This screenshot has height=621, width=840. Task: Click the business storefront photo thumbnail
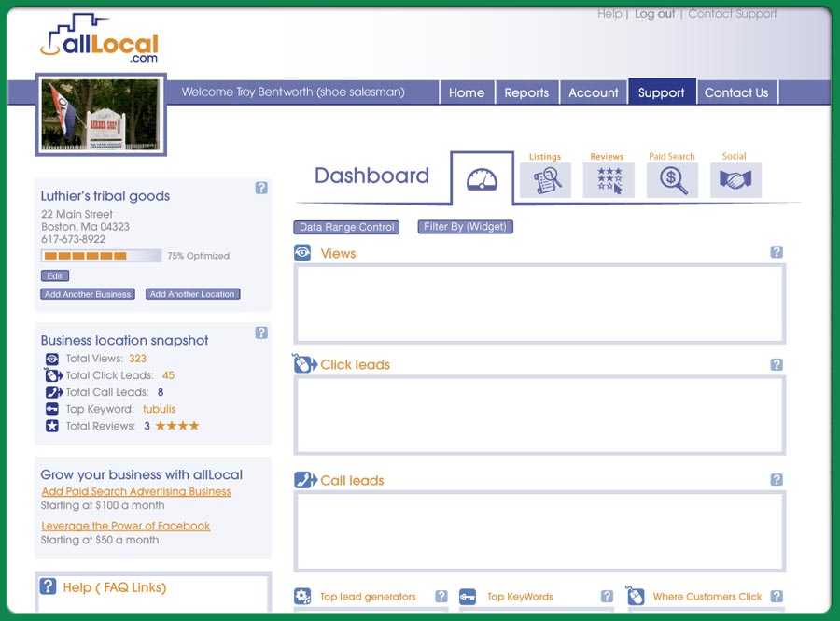(101, 115)
